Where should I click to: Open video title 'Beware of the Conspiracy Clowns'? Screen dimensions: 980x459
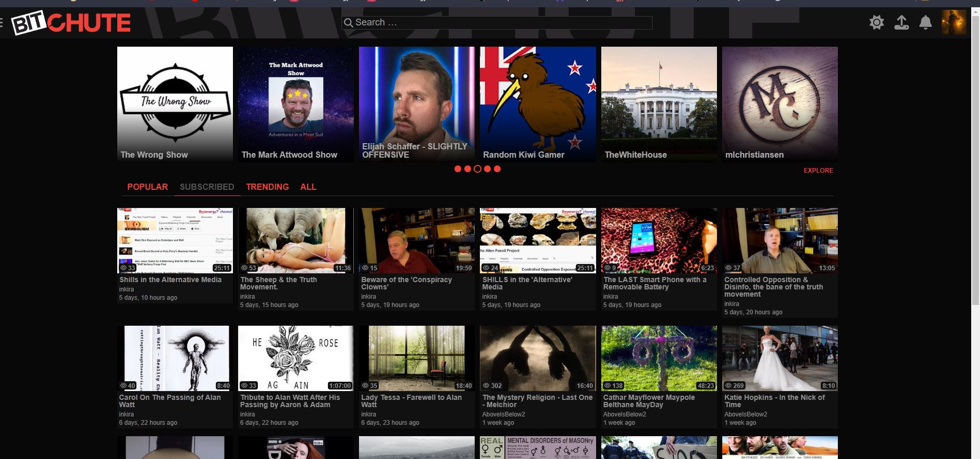[406, 283]
